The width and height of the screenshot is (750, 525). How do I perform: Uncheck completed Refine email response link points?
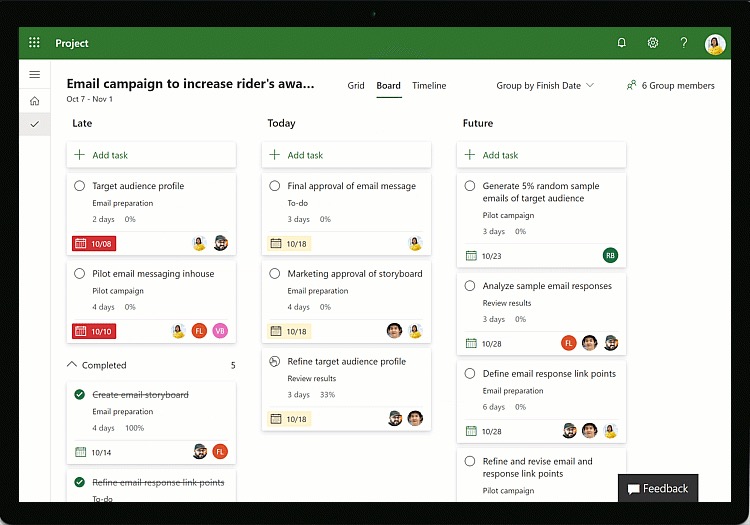(79, 482)
